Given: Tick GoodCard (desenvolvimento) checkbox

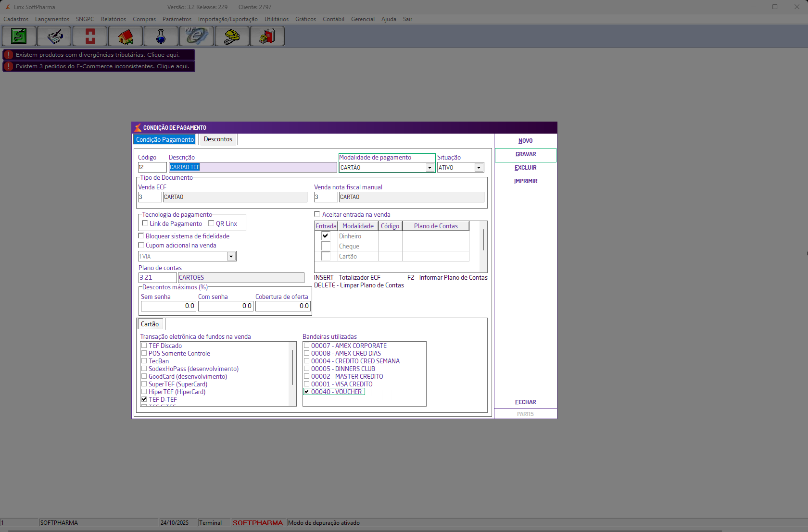Looking at the screenshot, I should coord(144,376).
